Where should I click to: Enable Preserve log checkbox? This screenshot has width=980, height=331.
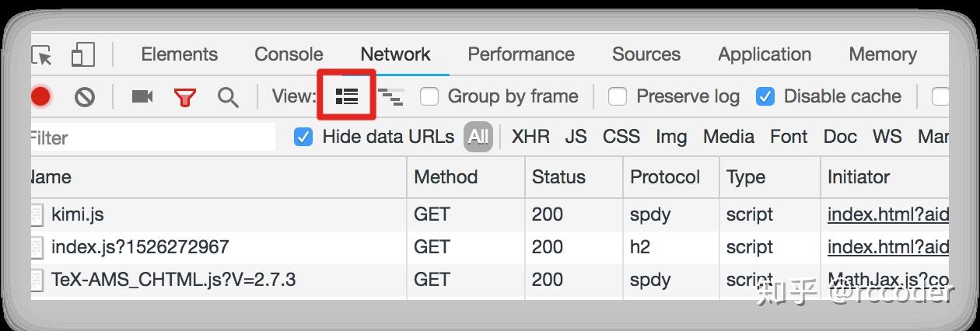pyautogui.click(x=618, y=96)
